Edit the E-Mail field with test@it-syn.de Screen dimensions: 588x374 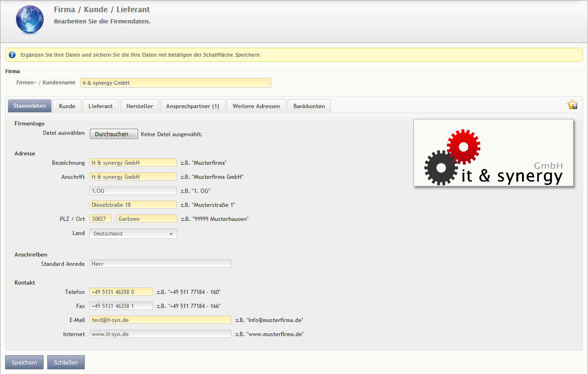(x=161, y=320)
